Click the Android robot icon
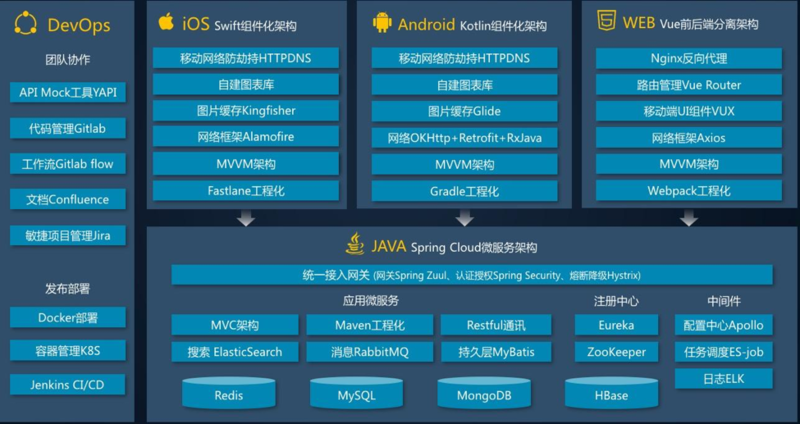Viewport: 800px width, 424px height. 382,23
